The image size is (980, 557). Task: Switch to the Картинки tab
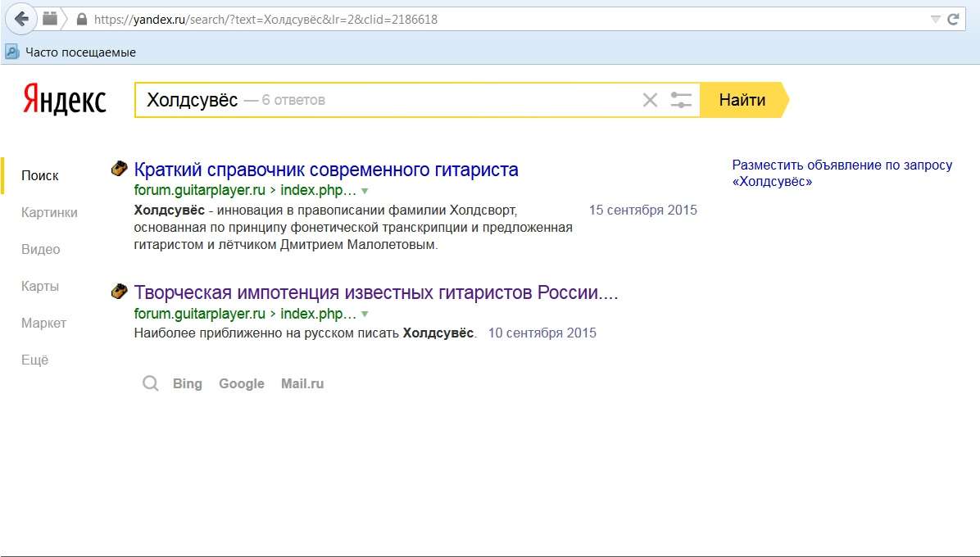click(x=49, y=212)
